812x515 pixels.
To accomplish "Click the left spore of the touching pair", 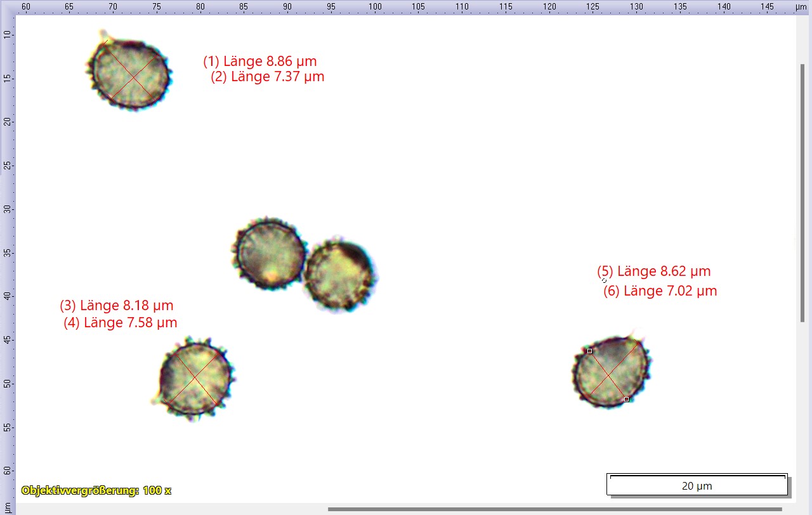I will tap(270, 254).
